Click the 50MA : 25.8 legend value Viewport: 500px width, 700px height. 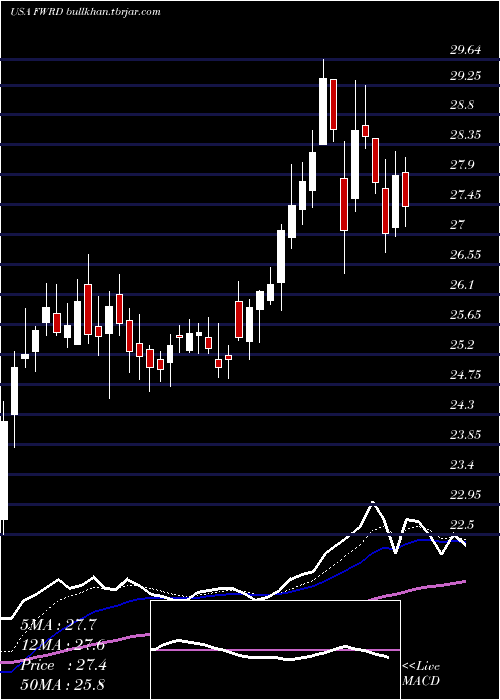(x=62, y=684)
